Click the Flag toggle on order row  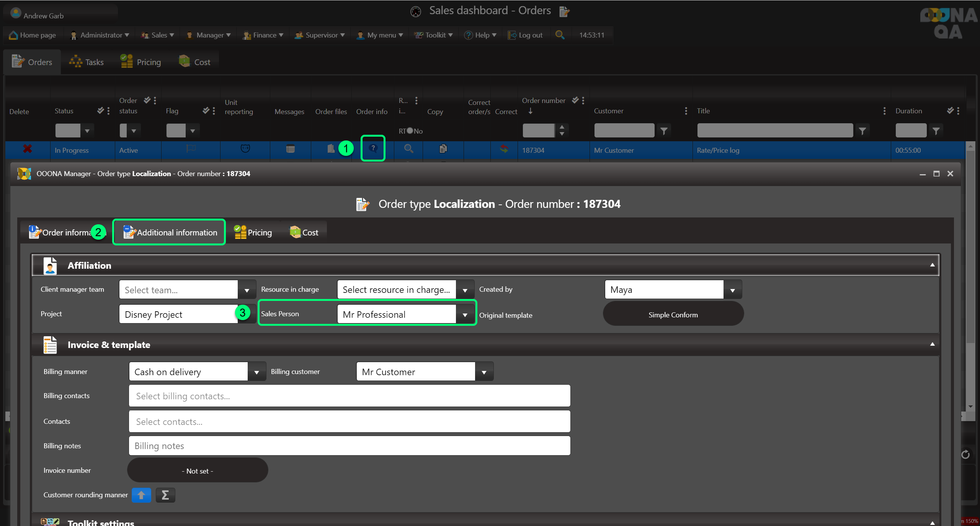tap(191, 149)
